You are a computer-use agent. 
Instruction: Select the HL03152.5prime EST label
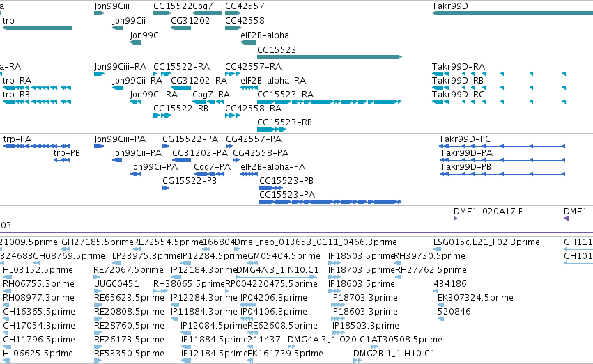[38, 270]
